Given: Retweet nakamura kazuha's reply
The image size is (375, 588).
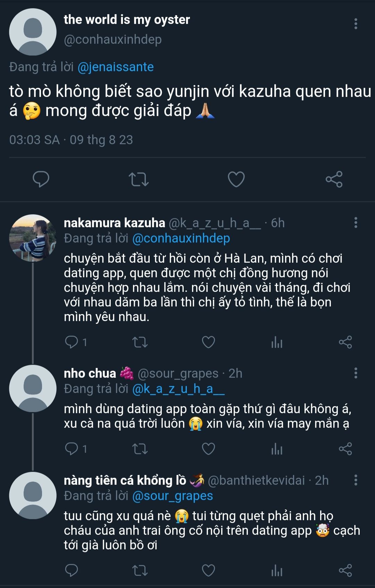Looking at the screenshot, I should [140, 342].
